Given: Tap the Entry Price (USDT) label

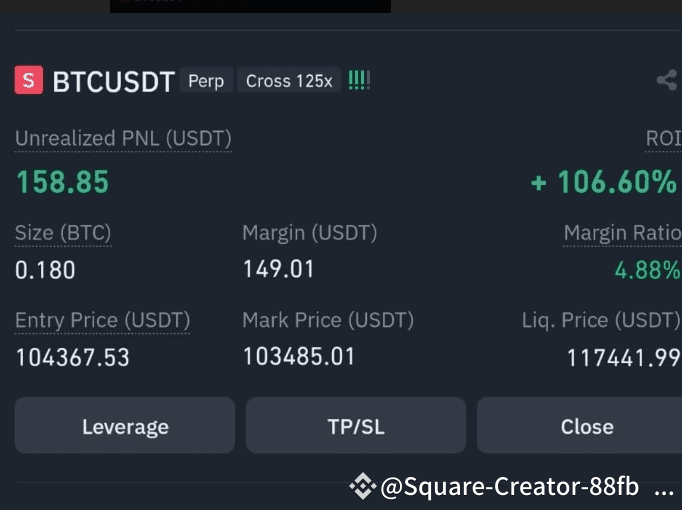Looking at the screenshot, I should point(102,320).
